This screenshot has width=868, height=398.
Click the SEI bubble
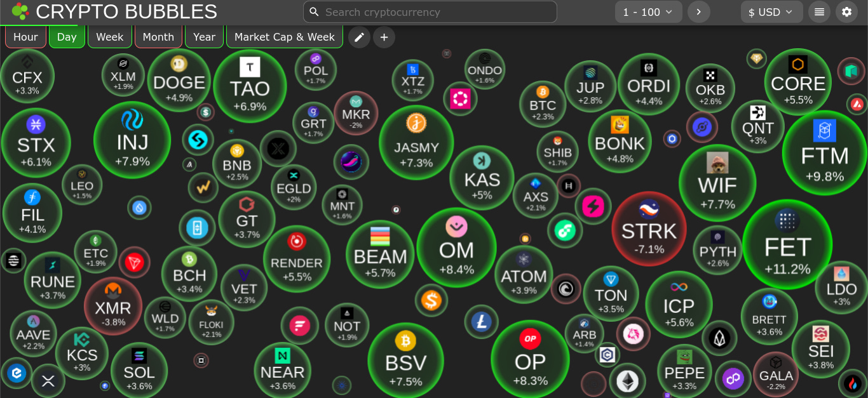[820, 349]
